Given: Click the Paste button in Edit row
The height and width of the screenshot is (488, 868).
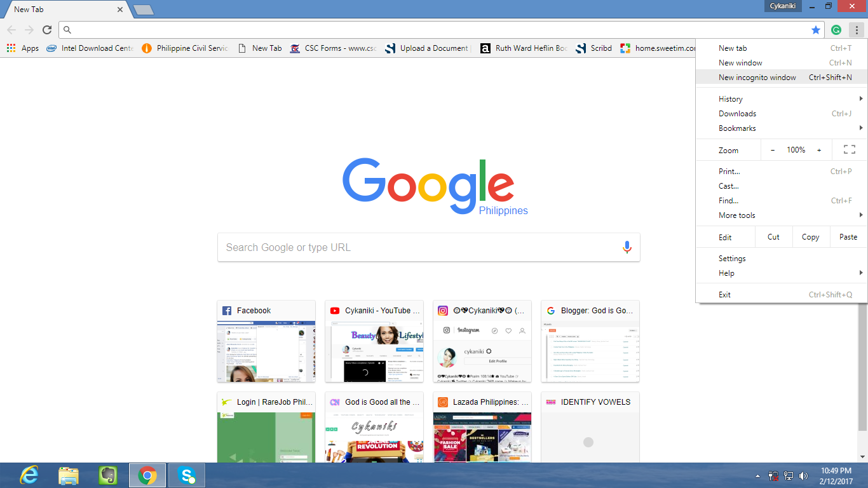Looking at the screenshot, I should coord(848,237).
